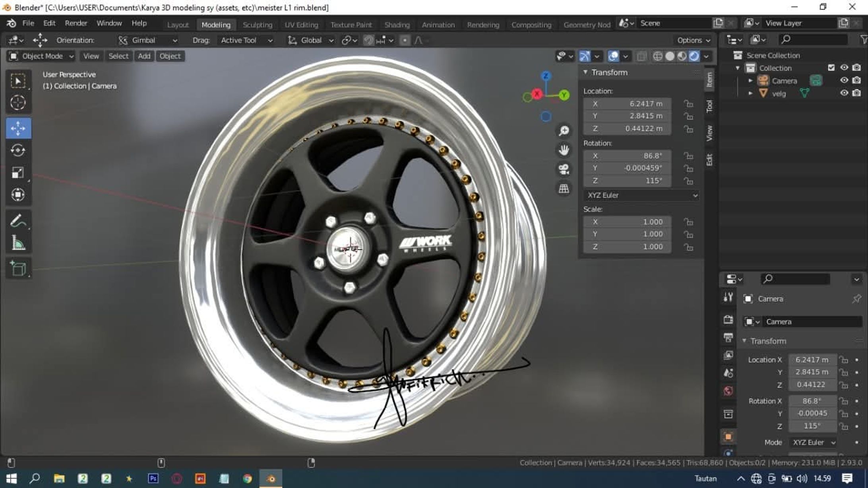Collapse the Collection in outliner
The width and height of the screenshot is (868, 488).
[x=738, y=68]
